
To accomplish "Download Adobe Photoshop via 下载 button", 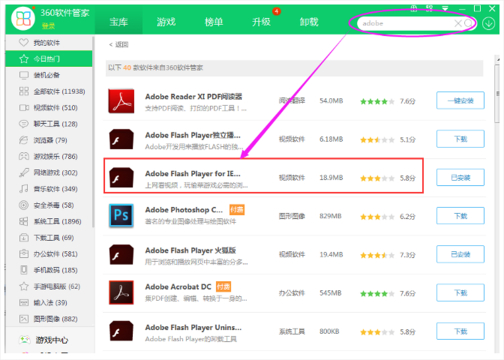I will pos(460,216).
